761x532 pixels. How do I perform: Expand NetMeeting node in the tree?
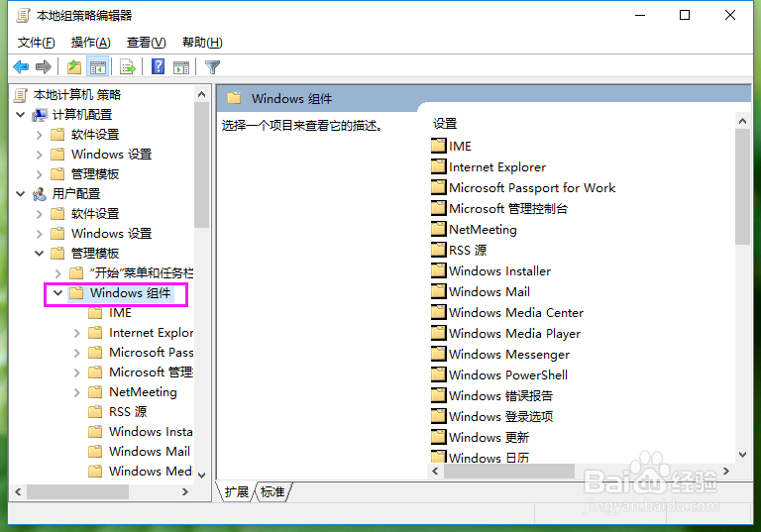pos(76,392)
